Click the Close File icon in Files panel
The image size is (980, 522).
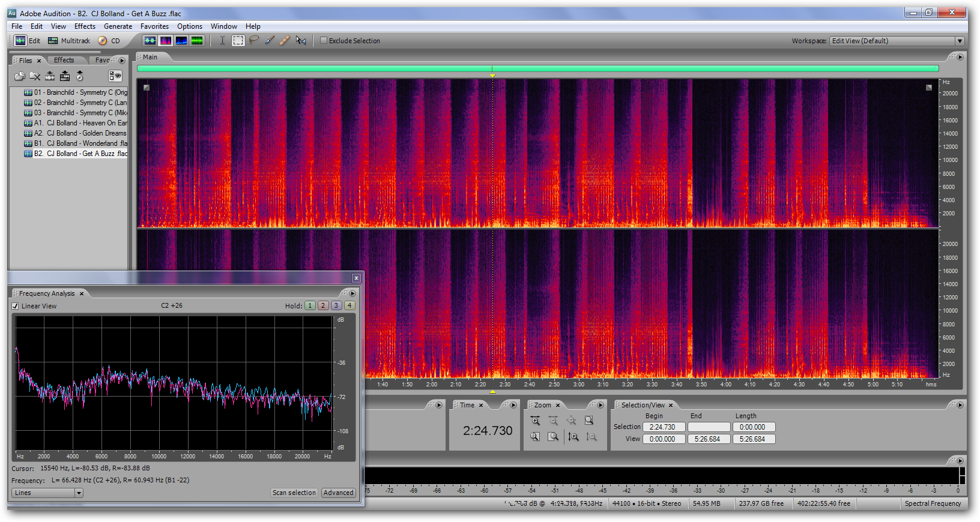click(x=35, y=76)
